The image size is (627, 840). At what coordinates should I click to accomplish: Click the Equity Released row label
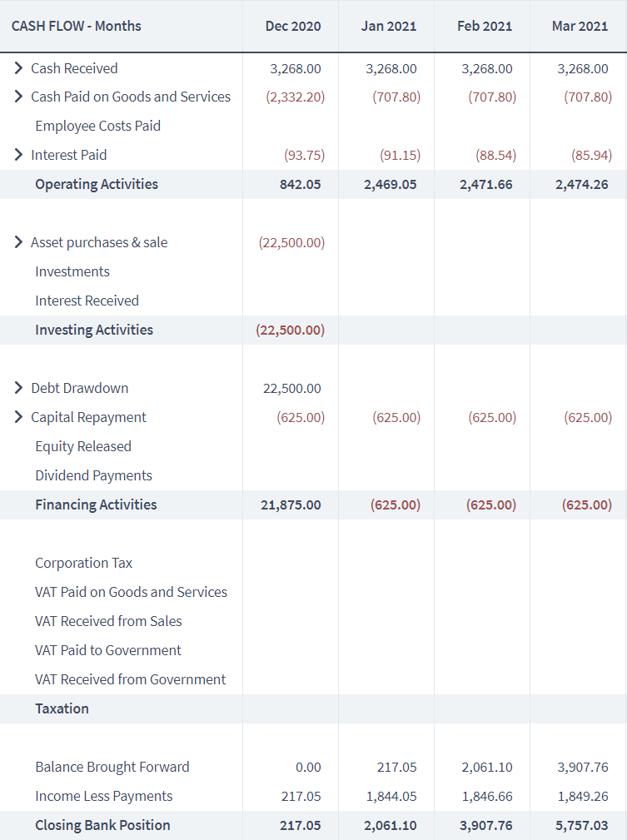(83, 446)
